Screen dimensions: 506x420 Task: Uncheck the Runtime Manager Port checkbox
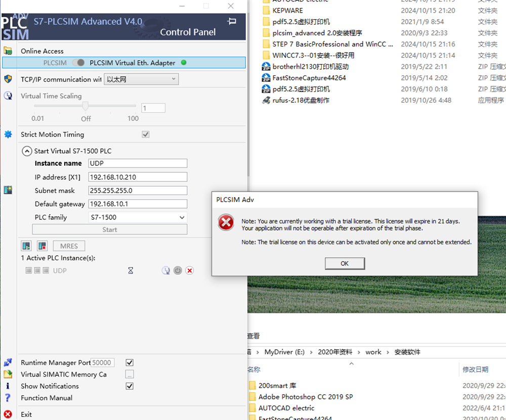pos(130,362)
